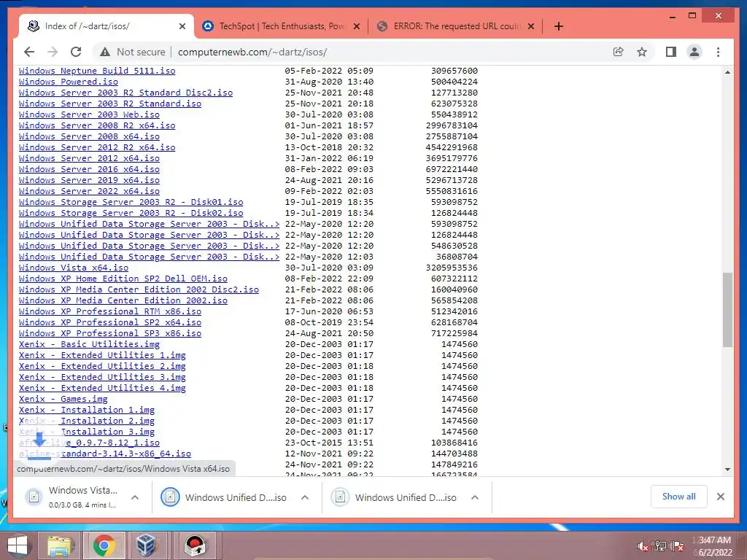Open the Chrome side panel
This screenshot has height=560, width=747.
[671, 52]
